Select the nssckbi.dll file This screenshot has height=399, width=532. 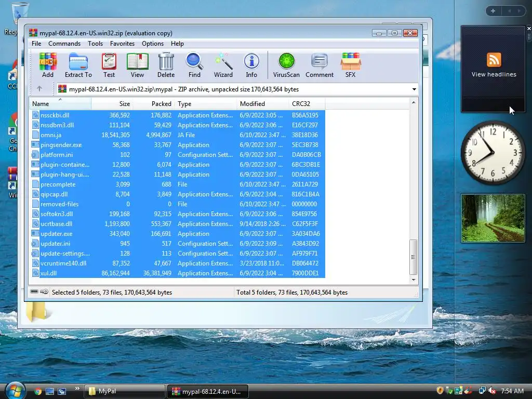178,115
